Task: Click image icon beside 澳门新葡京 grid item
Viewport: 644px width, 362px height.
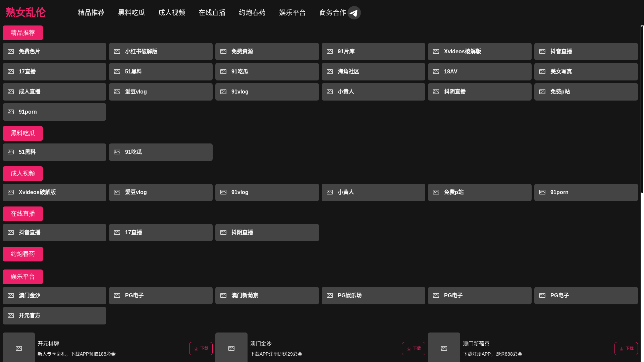Action: click(x=223, y=295)
